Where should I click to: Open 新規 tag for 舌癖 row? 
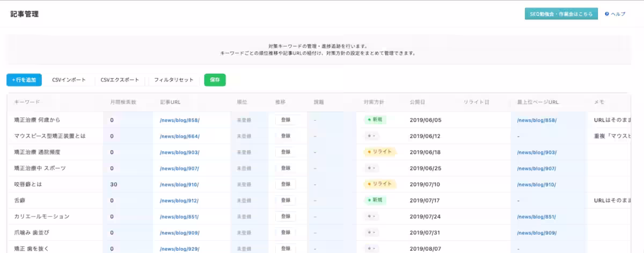coord(375,200)
